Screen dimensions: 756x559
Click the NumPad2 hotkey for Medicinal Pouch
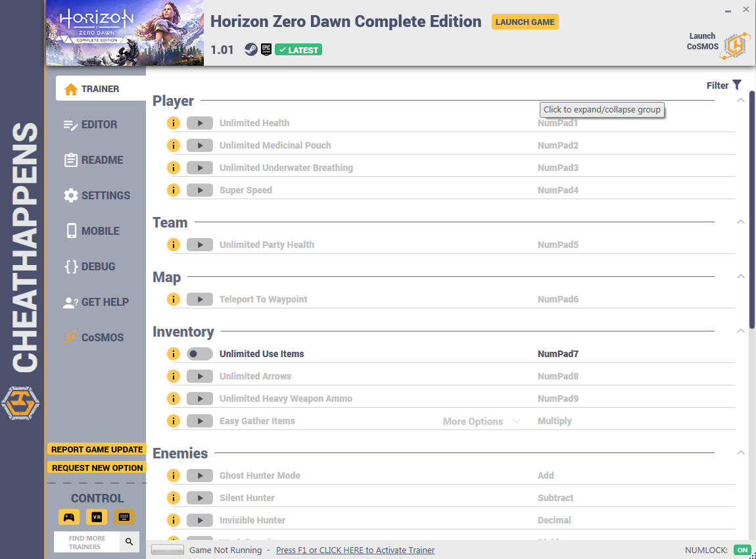(x=558, y=145)
